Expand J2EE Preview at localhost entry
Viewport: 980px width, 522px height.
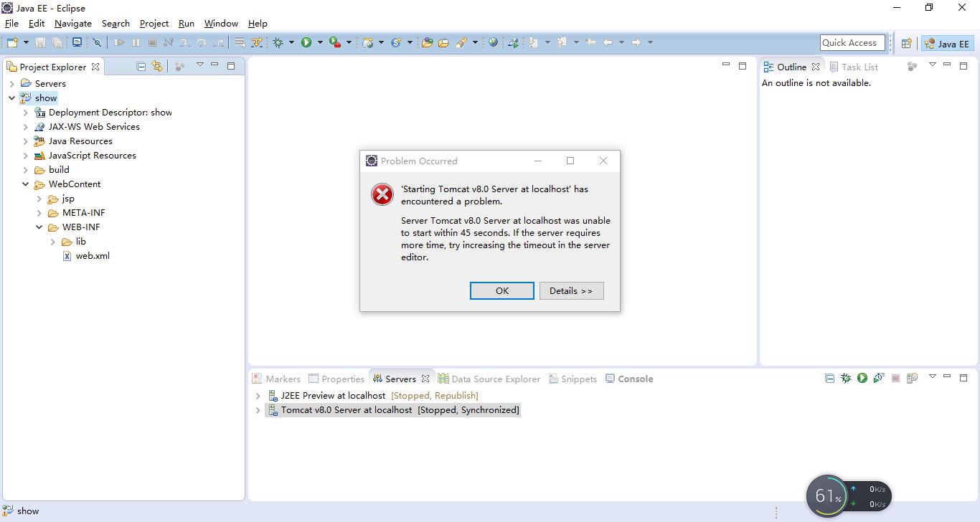point(258,396)
